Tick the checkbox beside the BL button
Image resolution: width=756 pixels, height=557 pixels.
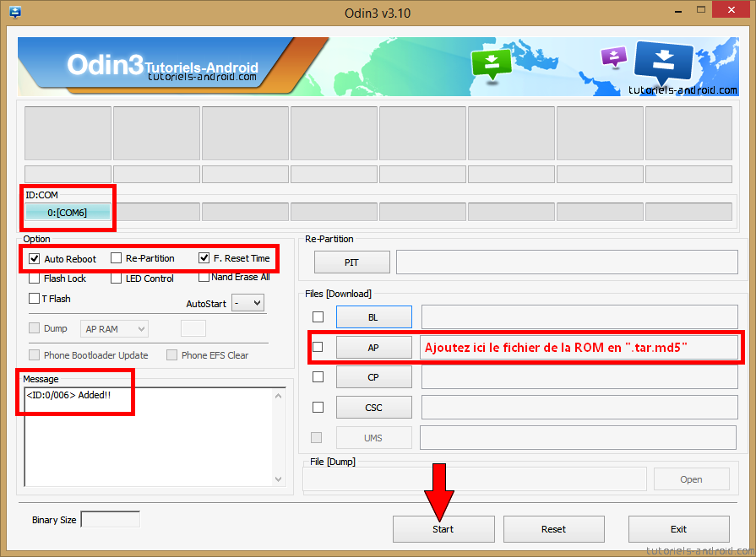pos(318,317)
